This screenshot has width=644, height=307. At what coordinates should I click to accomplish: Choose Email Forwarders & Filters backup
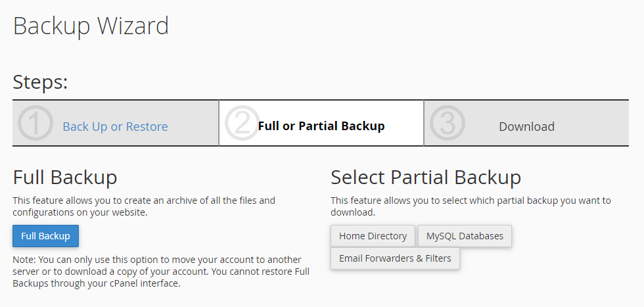[x=395, y=258]
